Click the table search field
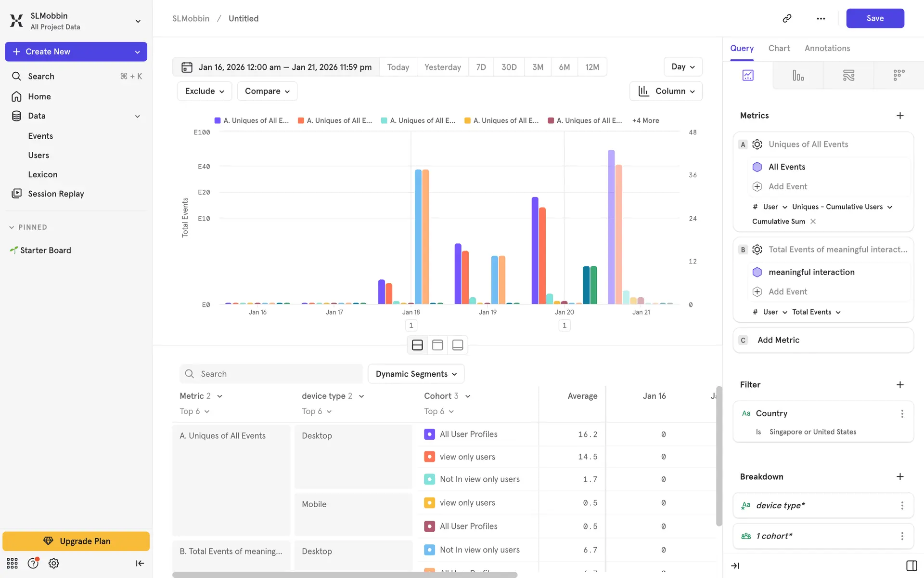Viewport: 924px width, 578px height. pos(271,374)
